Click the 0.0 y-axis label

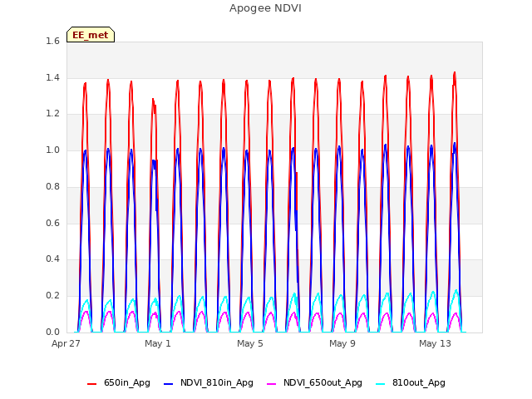pyautogui.click(x=52, y=332)
